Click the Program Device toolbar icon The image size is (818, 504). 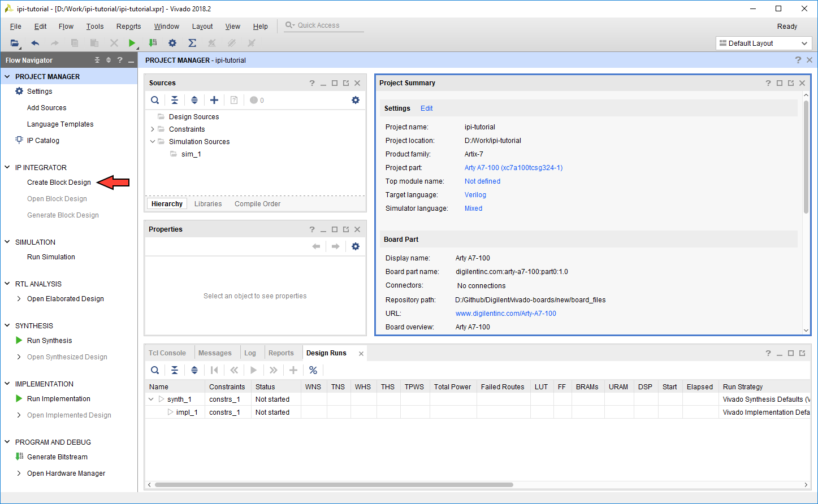(x=153, y=43)
